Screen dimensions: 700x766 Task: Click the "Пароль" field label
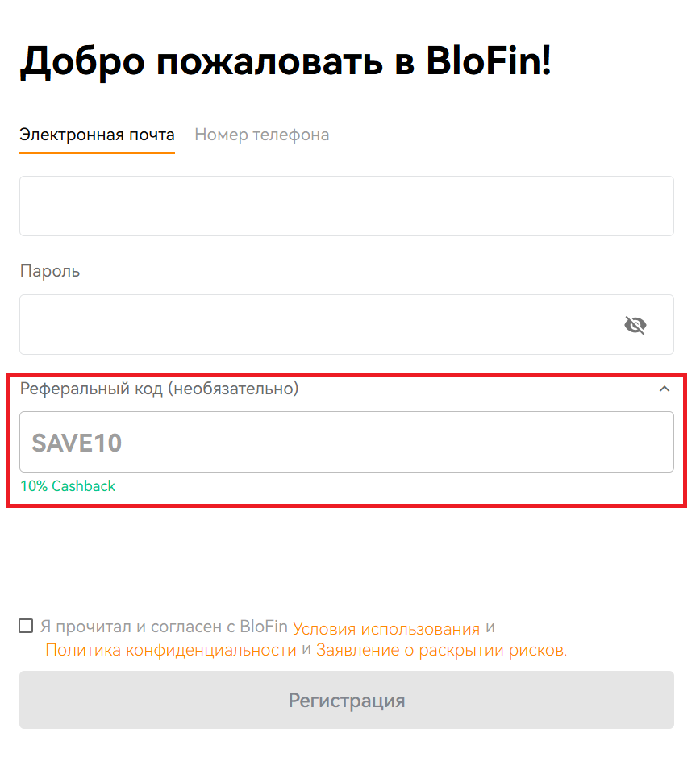pyautogui.click(x=49, y=271)
